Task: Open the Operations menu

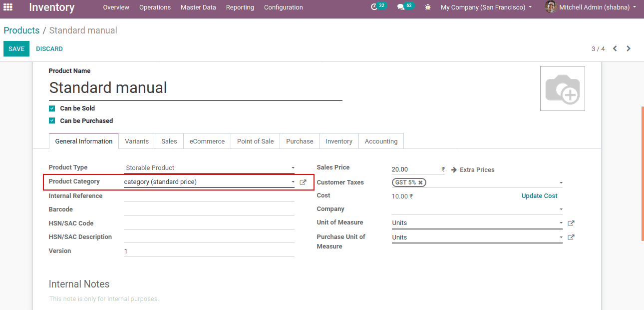Action: click(155, 7)
